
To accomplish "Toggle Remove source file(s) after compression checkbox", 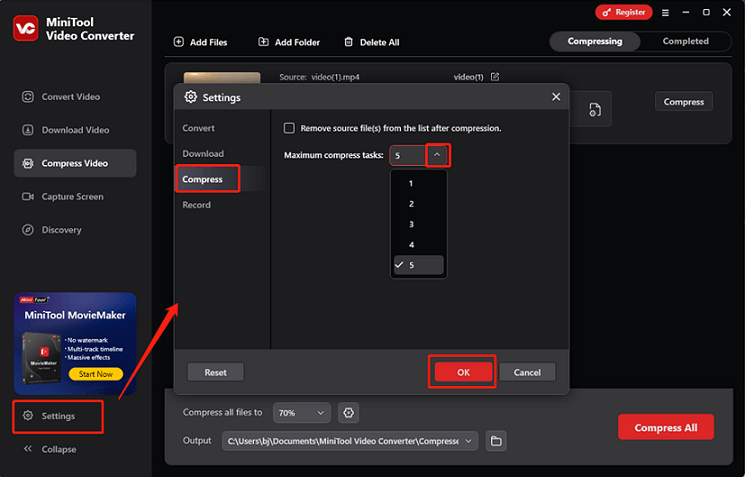I will [x=289, y=128].
